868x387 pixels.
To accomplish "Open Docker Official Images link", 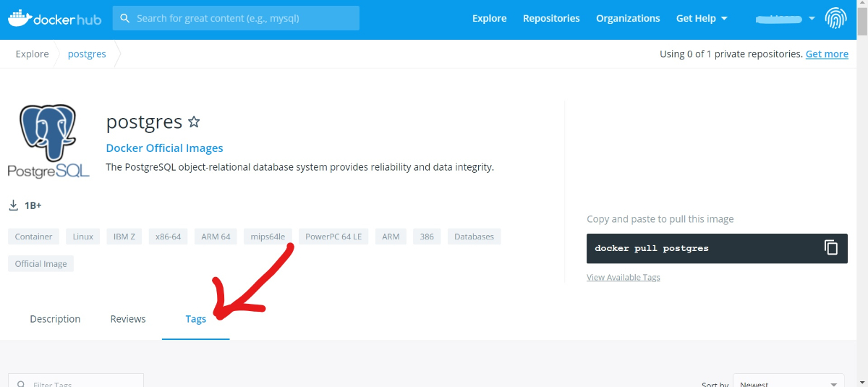I will (164, 148).
